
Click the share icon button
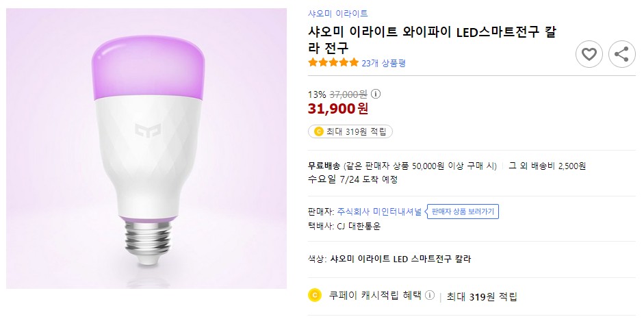(x=621, y=54)
